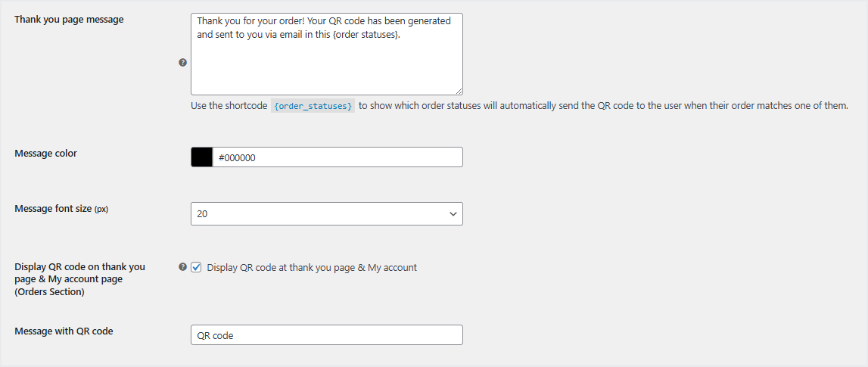Click the 'Message color' setting label
The width and height of the screenshot is (868, 367).
click(x=46, y=153)
